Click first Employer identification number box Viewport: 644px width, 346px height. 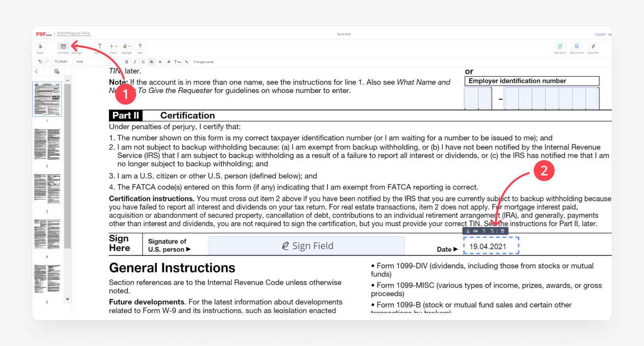tap(471, 98)
